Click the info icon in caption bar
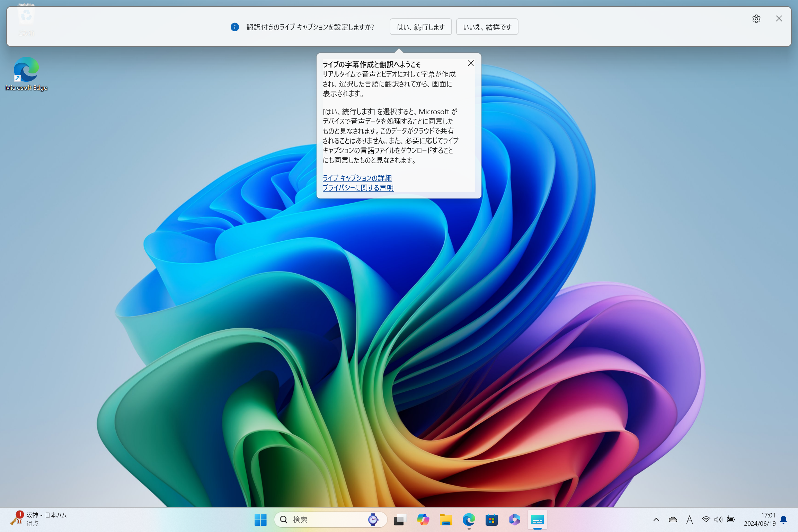The width and height of the screenshot is (798, 532). [234, 27]
